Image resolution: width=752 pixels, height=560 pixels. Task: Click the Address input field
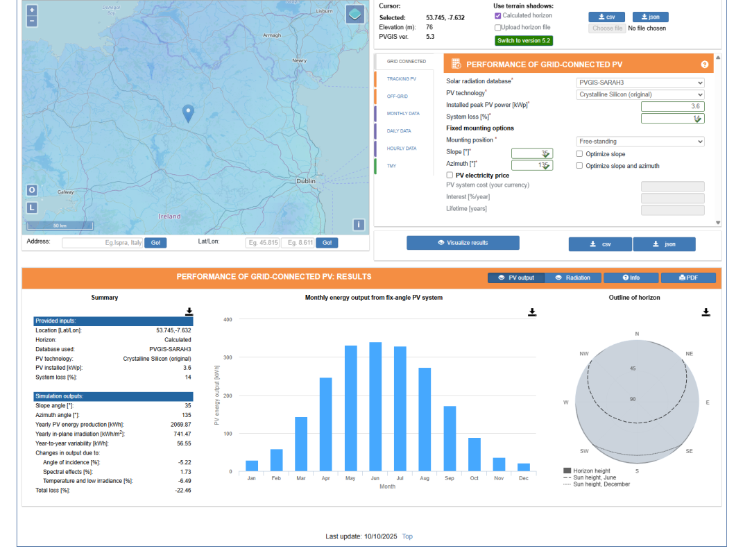point(102,243)
